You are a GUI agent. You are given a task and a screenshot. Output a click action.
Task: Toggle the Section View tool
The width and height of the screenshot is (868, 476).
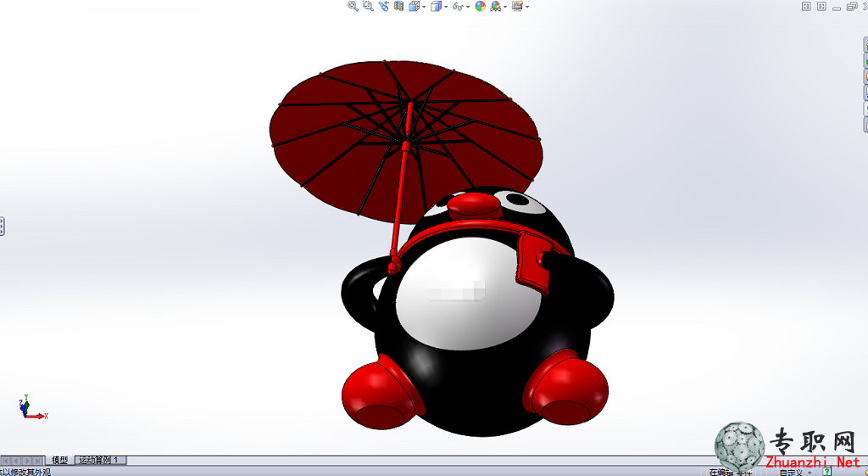(398, 6)
